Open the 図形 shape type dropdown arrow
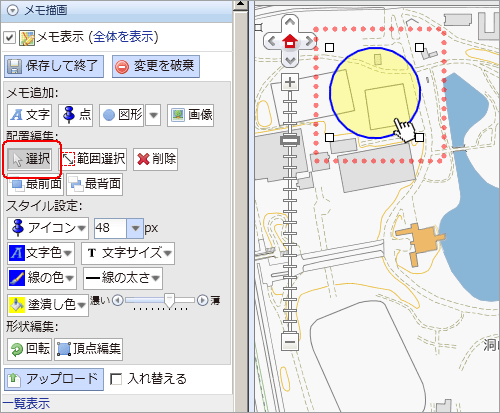The width and height of the screenshot is (500, 413). pos(153,115)
